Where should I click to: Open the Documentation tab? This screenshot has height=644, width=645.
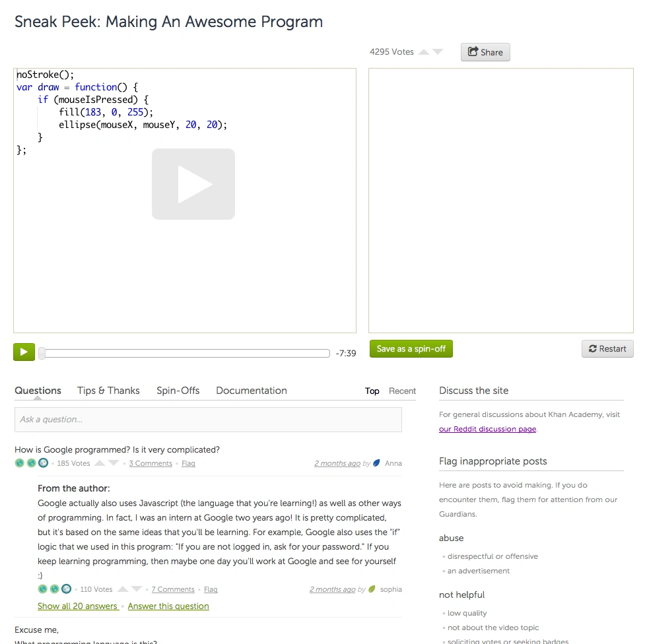[x=251, y=390]
